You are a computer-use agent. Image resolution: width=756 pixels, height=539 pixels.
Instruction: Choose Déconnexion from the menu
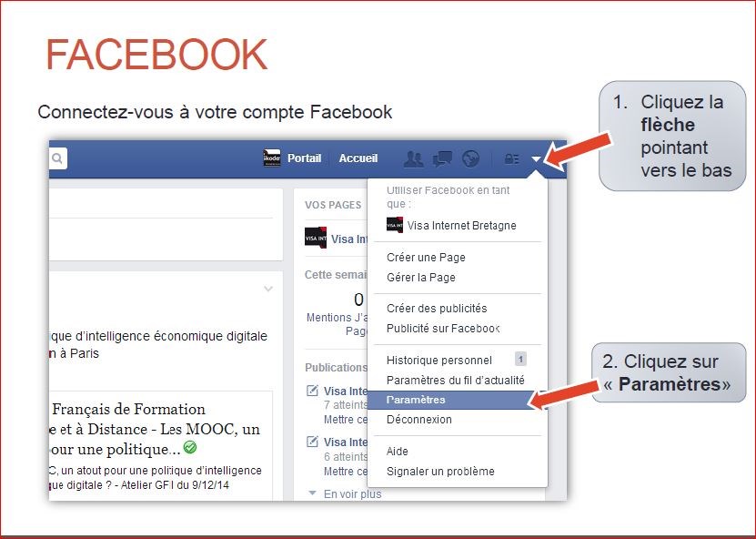tap(419, 420)
